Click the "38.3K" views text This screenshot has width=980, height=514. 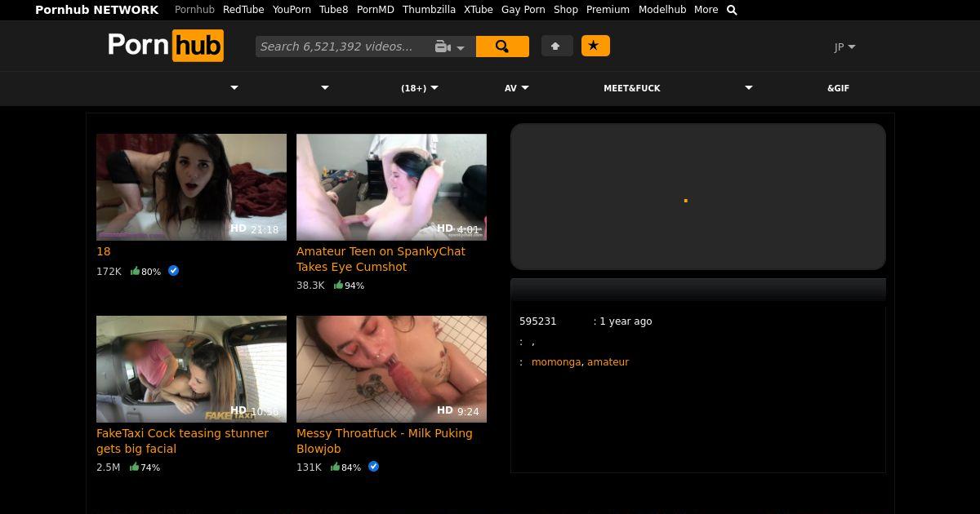(x=310, y=286)
